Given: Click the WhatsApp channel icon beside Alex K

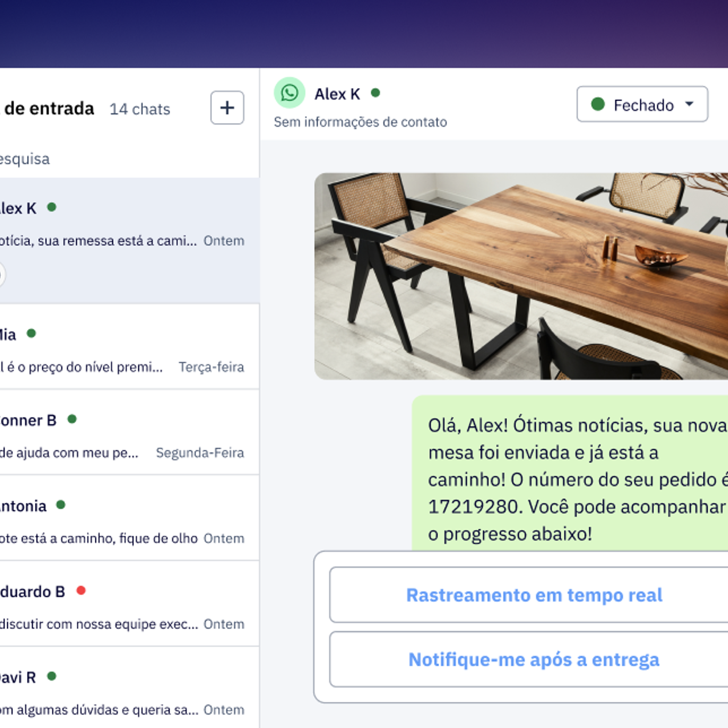Looking at the screenshot, I should [290, 93].
